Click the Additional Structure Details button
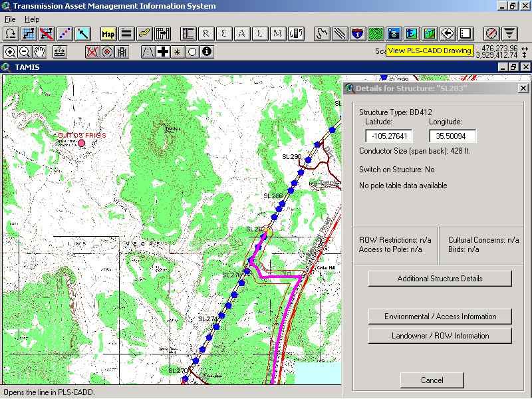This screenshot has width=532, height=399. [x=440, y=279]
